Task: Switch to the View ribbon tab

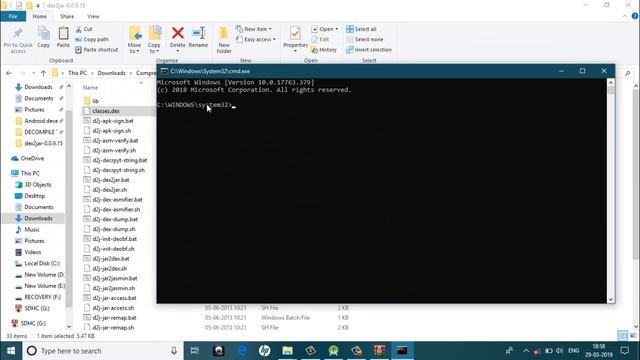Action: coord(93,16)
